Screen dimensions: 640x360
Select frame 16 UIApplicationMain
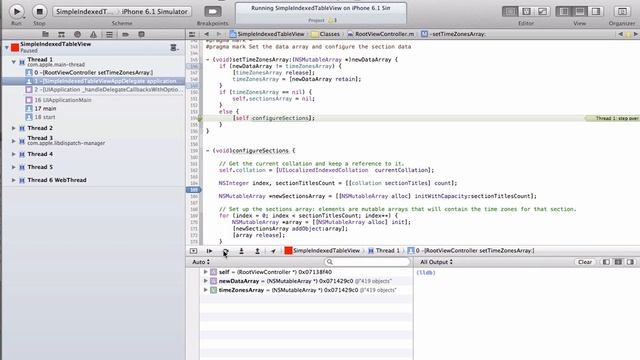pyautogui.click(x=58, y=100)
